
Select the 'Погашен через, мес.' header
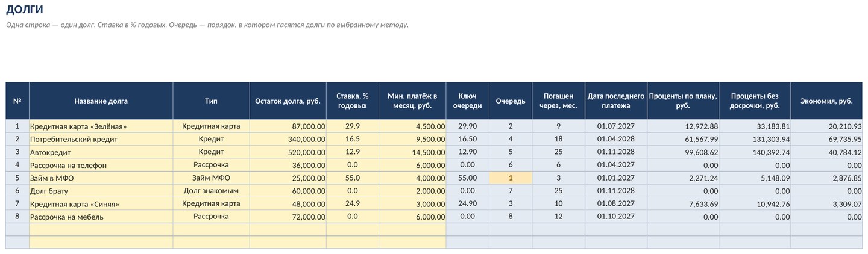(559, 101)
